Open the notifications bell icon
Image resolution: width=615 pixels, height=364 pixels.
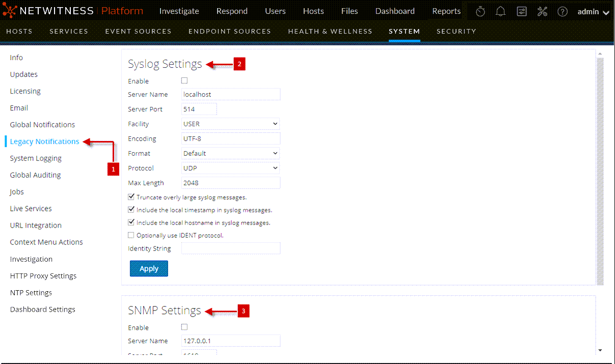tap(501, 12)
